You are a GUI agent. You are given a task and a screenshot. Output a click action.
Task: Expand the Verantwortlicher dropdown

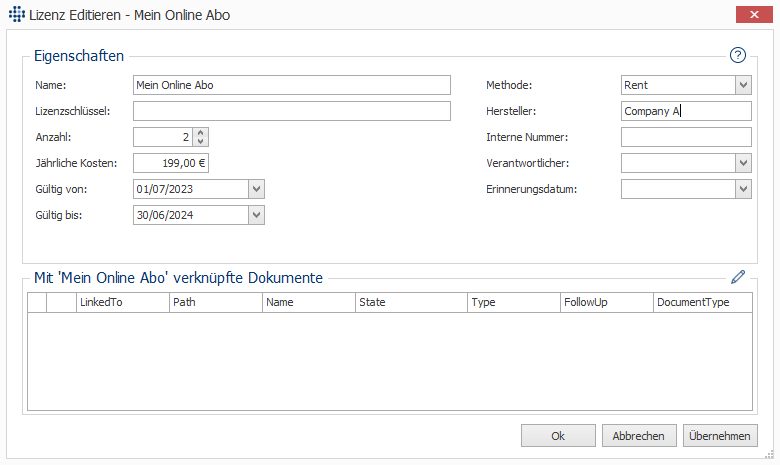[743, 163]
